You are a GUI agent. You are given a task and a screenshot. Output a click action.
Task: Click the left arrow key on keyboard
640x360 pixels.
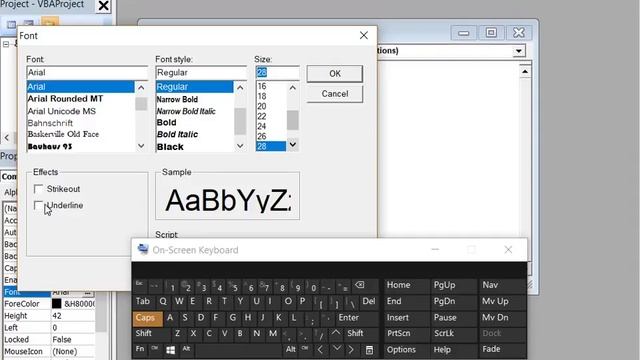click(320, 350)
